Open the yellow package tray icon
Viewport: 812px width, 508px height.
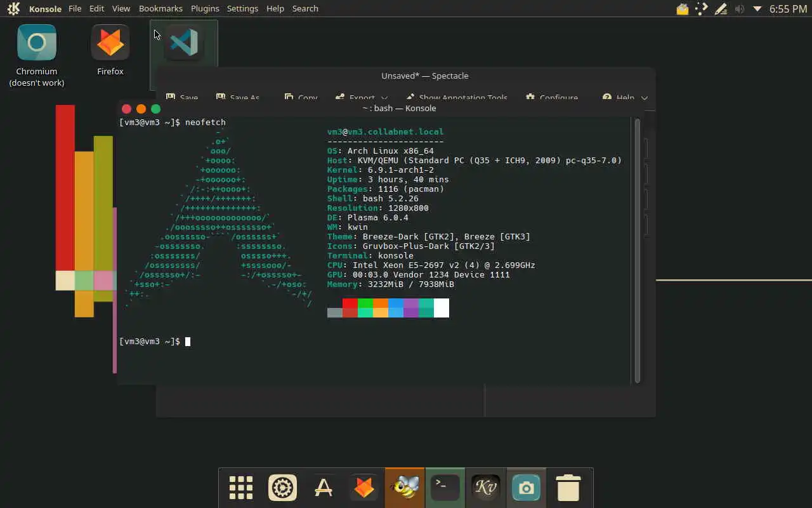pyautogui.click(x=683, y=9)
